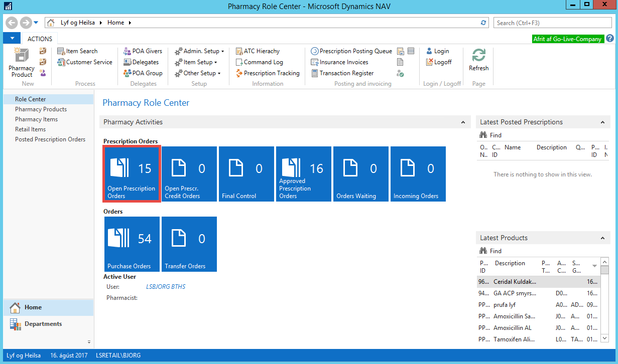Click the Departments navigation button

click(x=43, y=324)
